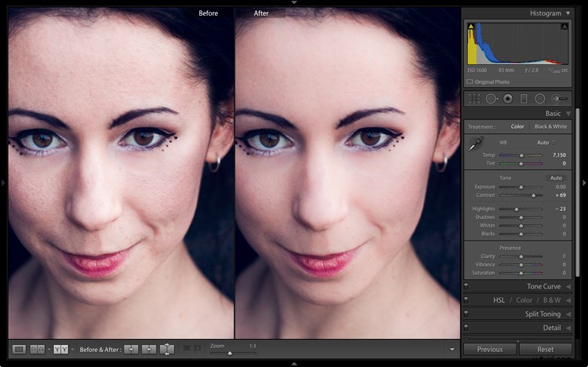
Task: Activate Before/After YY view button
Action: pyautogui.click(x=60, y=350)
